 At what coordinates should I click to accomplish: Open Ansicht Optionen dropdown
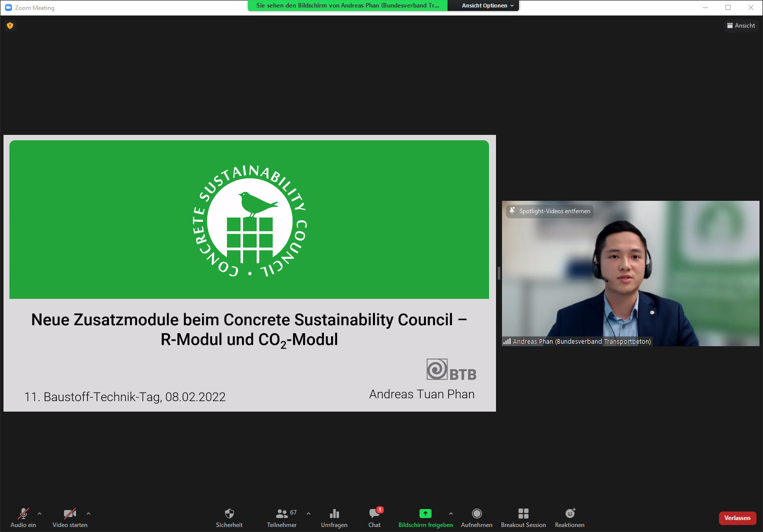(487, 5)
